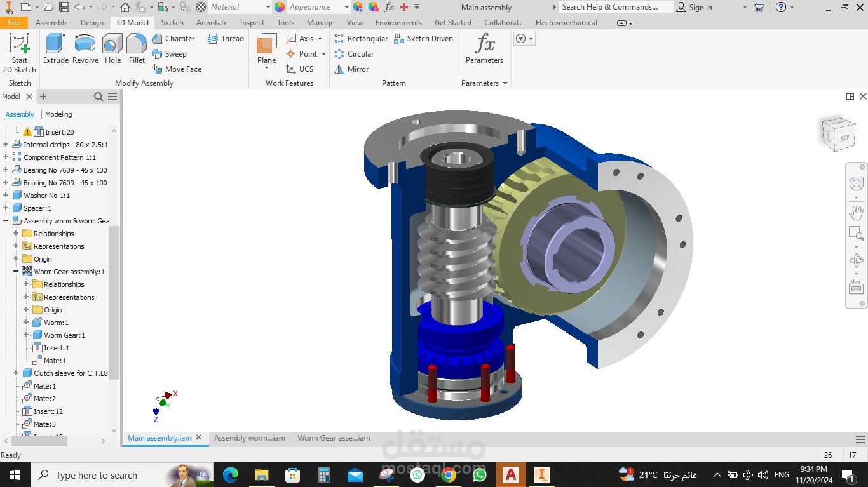Activate the Pan hand tool in navigation bar

(856, 211)
